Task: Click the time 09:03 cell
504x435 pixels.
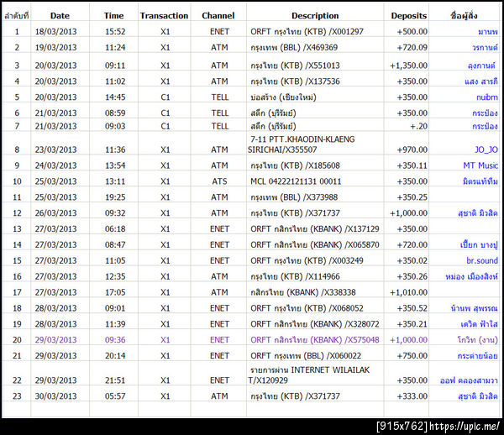Action: (115, 126)
